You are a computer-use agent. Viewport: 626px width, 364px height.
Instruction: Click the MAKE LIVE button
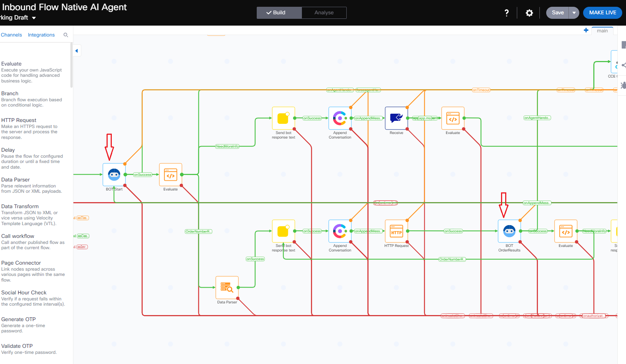point(602,13)
